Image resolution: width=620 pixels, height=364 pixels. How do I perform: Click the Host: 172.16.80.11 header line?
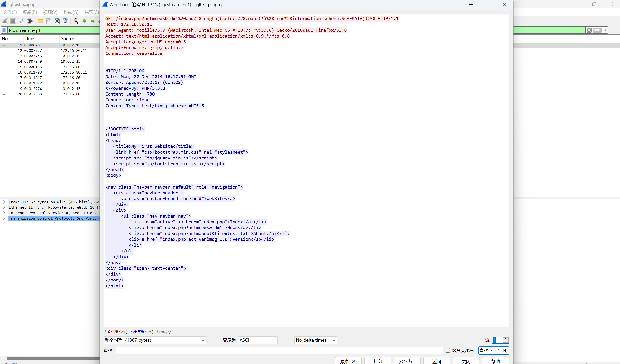129,25
